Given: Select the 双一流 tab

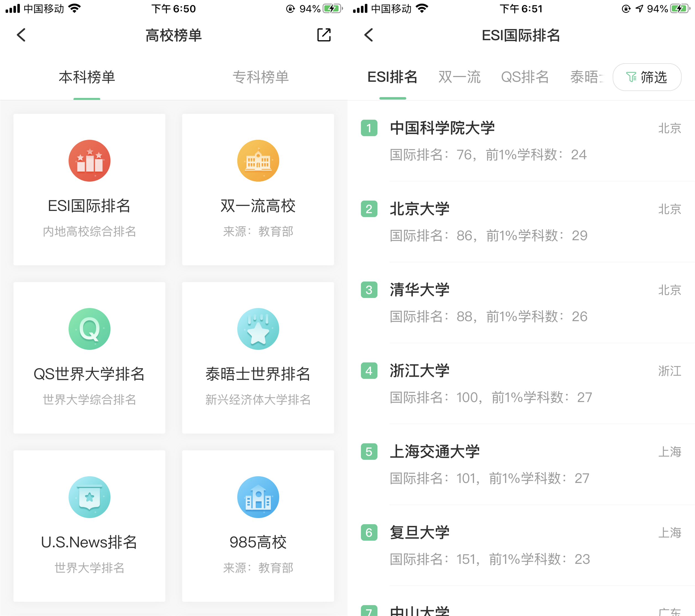Looking at the screenshot, I should [459, 77].
